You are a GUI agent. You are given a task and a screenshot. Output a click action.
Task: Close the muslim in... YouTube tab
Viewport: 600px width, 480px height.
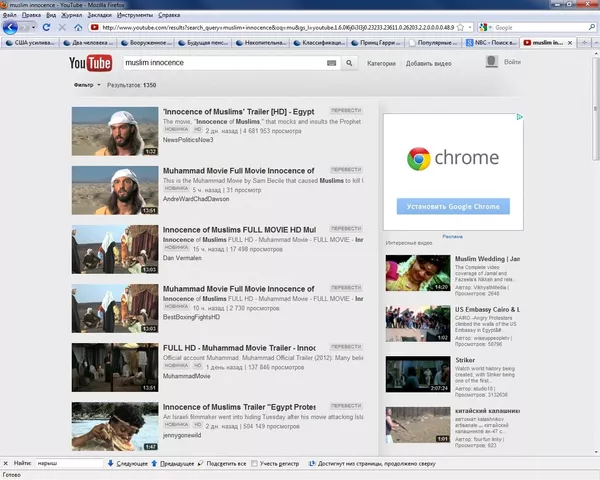(x=570, y=43)
